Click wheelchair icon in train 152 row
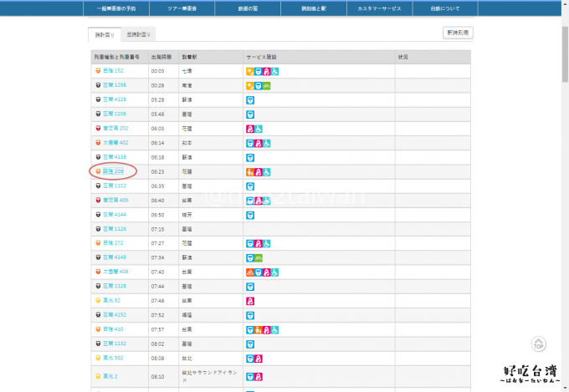The width and height of the screenshot is (569, 392). [x=275, y=71]
